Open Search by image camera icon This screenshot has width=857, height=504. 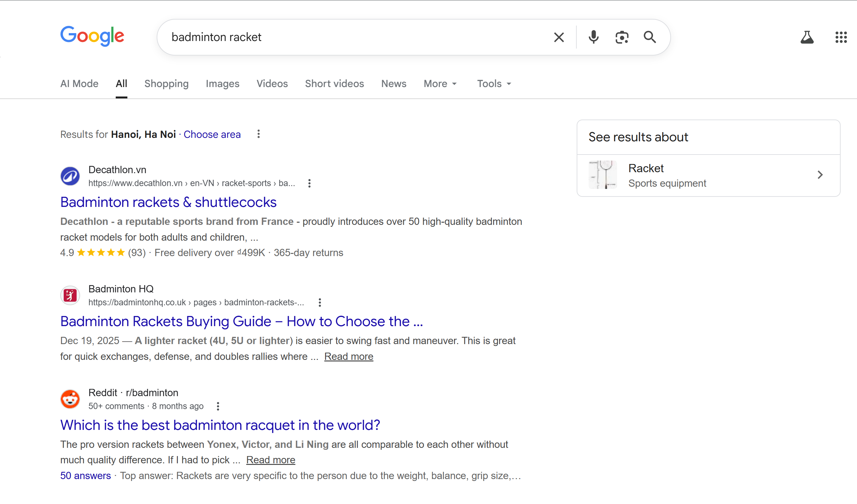622,37
